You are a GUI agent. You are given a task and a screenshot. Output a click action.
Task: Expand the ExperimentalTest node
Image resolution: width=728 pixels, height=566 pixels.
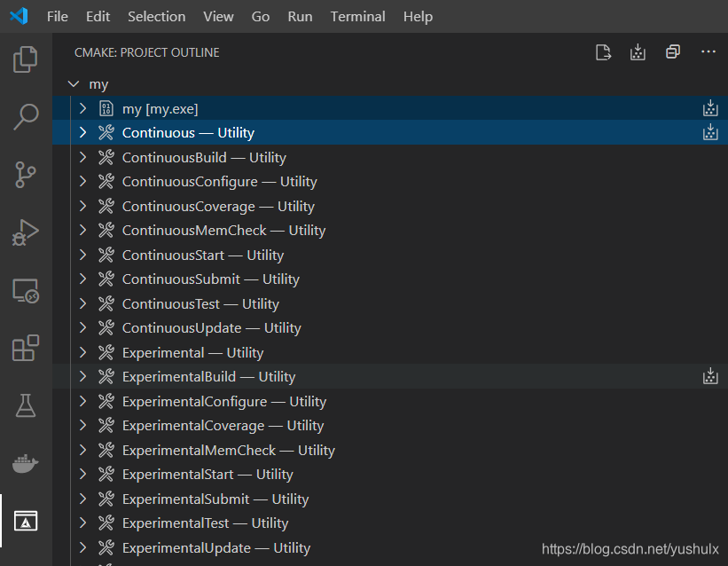click(x=82, y=523)
